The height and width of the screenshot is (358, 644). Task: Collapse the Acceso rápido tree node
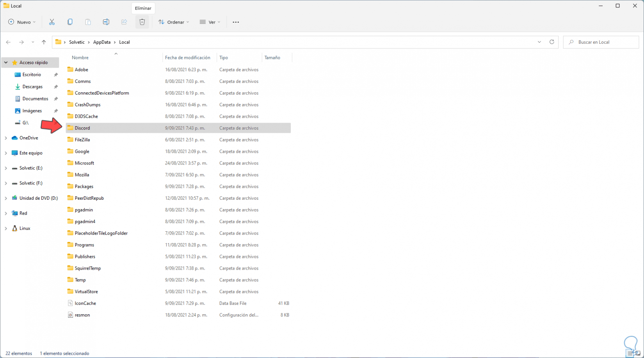(x=6, y=63)
